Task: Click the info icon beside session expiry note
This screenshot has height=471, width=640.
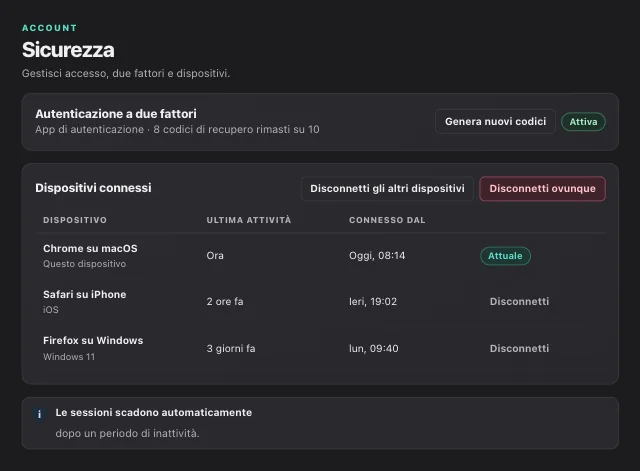Action: coord(39,414)
